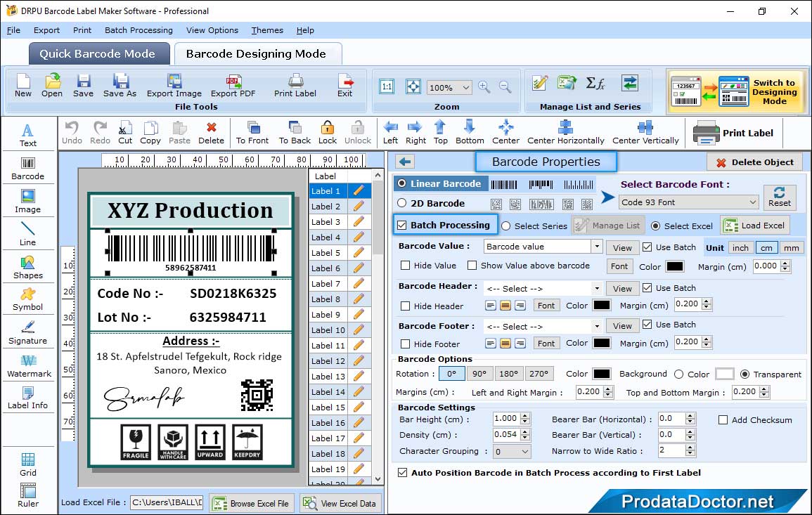Click the Lock object icon

coord(328,133)
